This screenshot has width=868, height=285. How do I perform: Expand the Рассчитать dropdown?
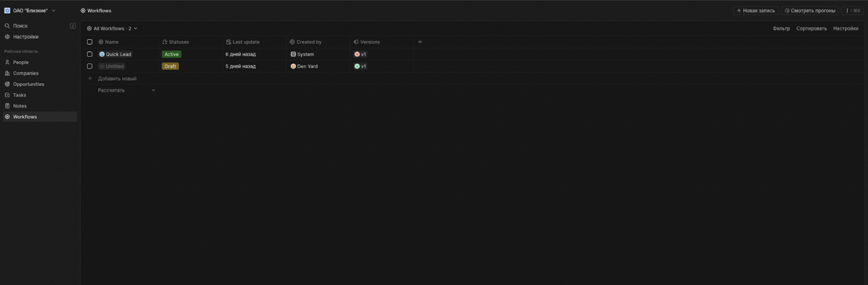pos(126,91)
